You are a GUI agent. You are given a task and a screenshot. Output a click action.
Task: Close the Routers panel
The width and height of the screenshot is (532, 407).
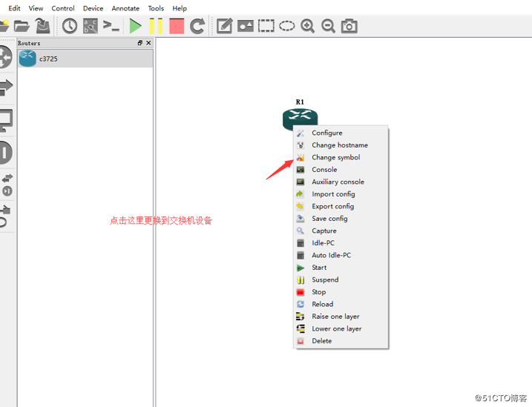(x=148, y=43)
